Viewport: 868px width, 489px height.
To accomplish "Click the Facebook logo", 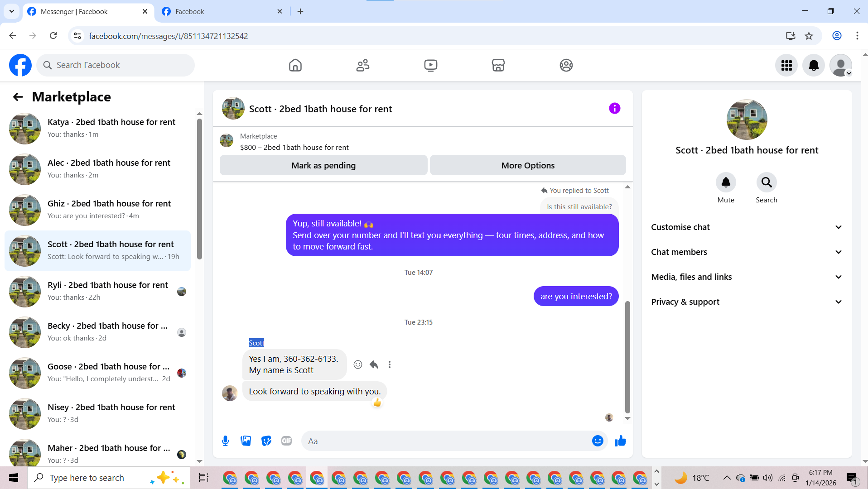I will [20, 65].
